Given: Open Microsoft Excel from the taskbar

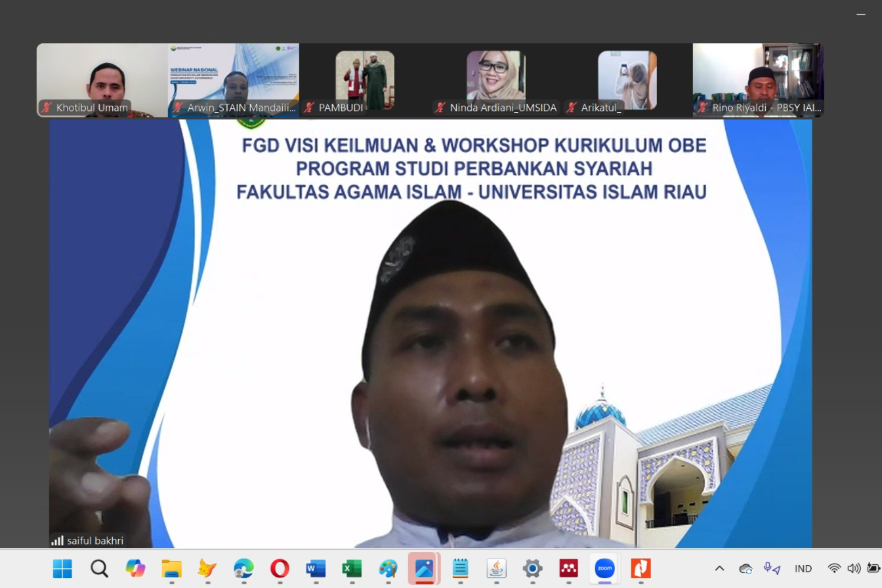Looking at the screenshot, I should [351, 568].
